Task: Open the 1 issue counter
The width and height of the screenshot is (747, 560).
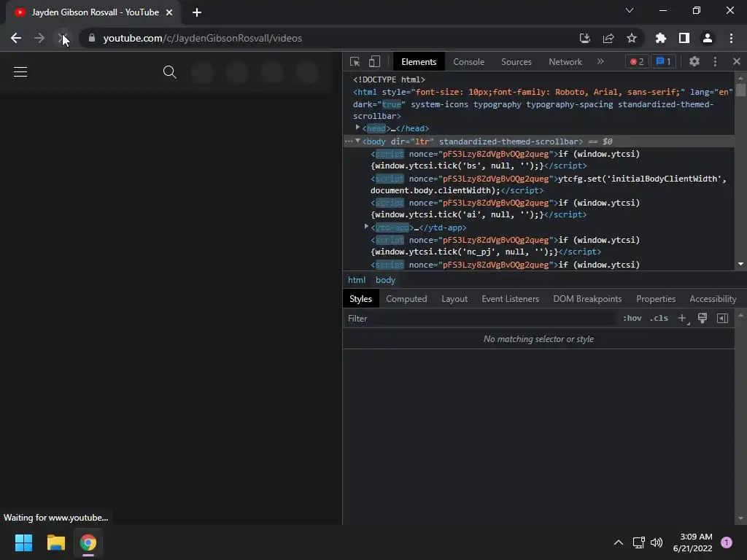Action: 664,61
